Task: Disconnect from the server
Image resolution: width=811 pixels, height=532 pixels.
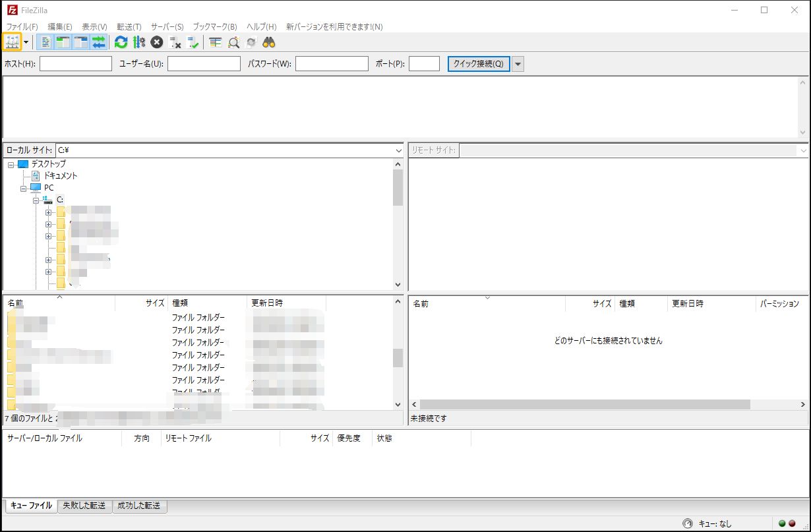Action: (175, 42)
